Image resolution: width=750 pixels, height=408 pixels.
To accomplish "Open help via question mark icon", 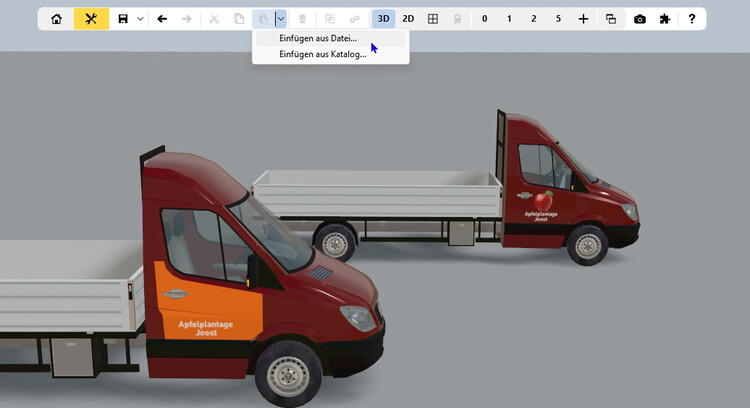I will [x=692, y=19].
